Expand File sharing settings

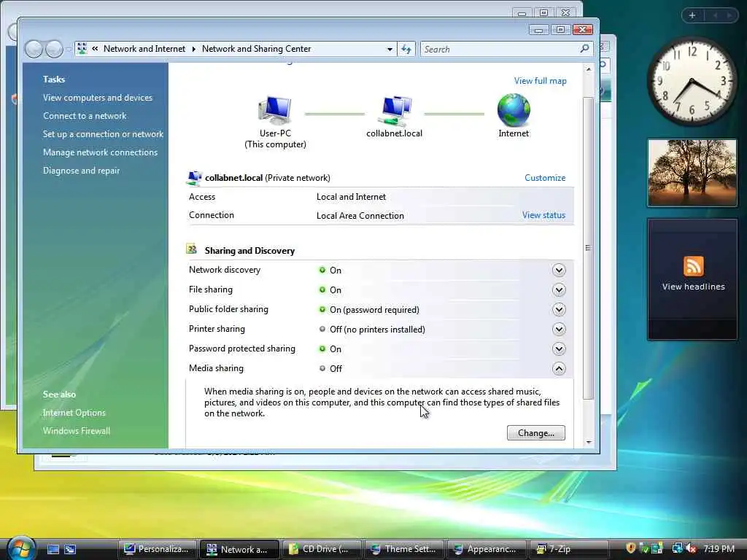(x=559, y=289)
